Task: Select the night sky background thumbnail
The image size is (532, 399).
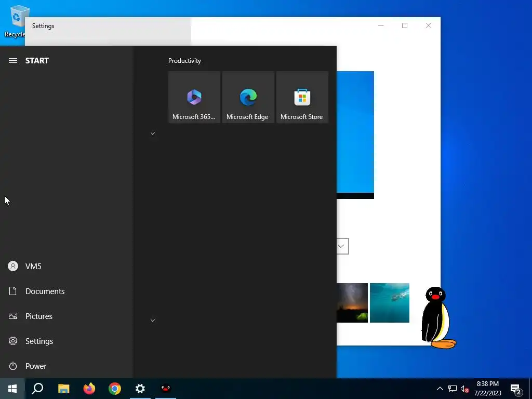Action: point(352,303)
